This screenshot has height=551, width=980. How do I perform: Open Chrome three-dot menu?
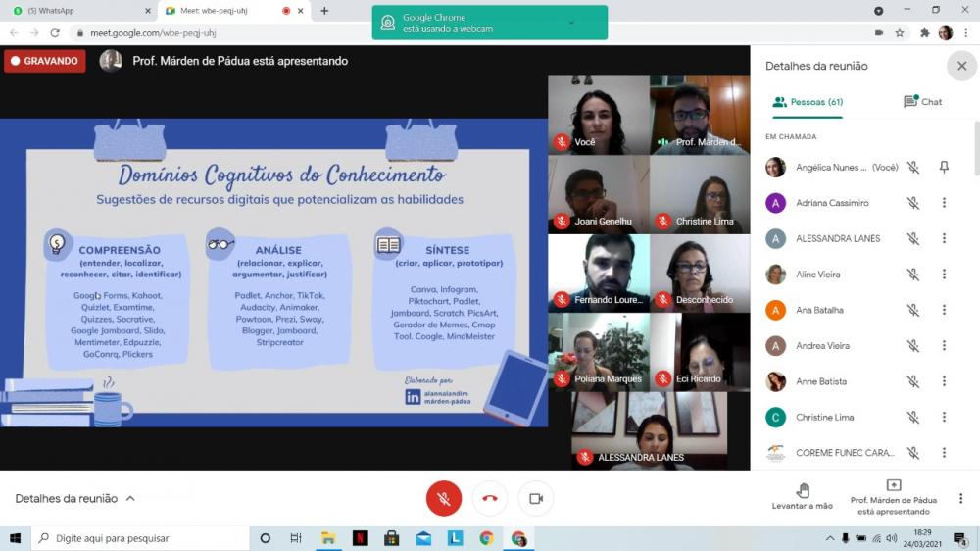(x=965, y=33)
